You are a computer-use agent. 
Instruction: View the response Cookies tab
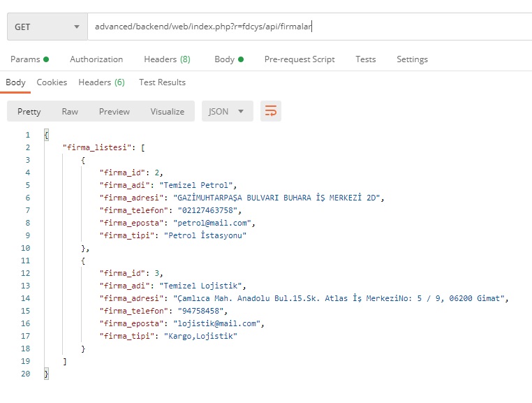(x=52, y=82)
